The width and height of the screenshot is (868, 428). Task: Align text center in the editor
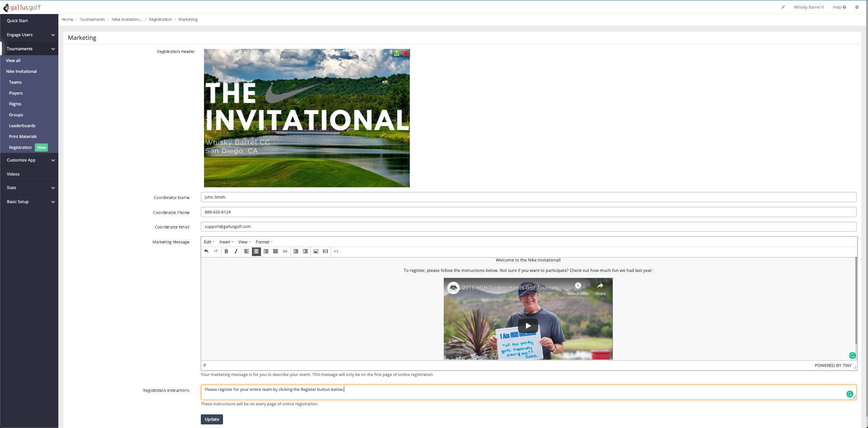256,252
